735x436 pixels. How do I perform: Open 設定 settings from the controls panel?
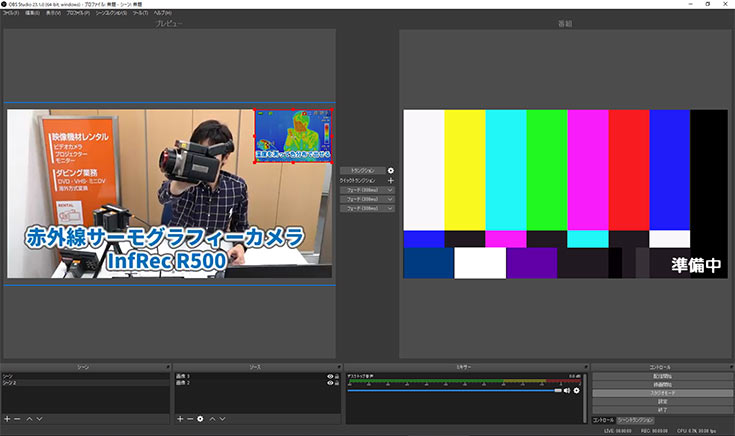tap(662, 402)
